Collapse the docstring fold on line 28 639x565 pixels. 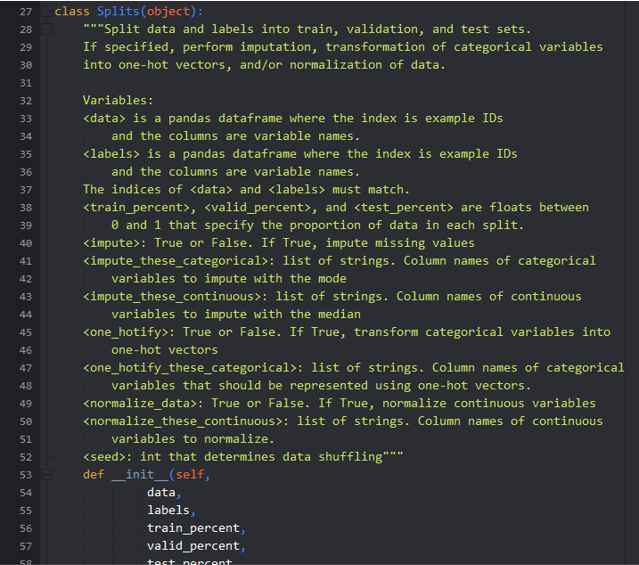coord(46,29)
